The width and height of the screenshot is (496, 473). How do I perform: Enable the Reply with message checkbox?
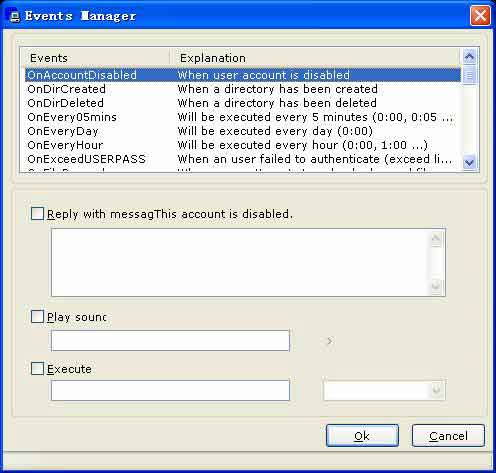(37, 214)
